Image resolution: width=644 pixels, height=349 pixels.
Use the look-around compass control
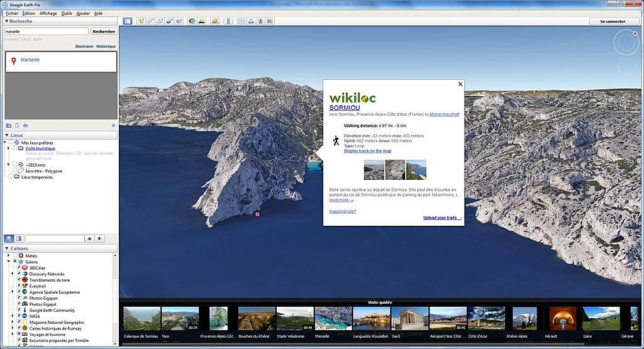[x=626, y=42]
